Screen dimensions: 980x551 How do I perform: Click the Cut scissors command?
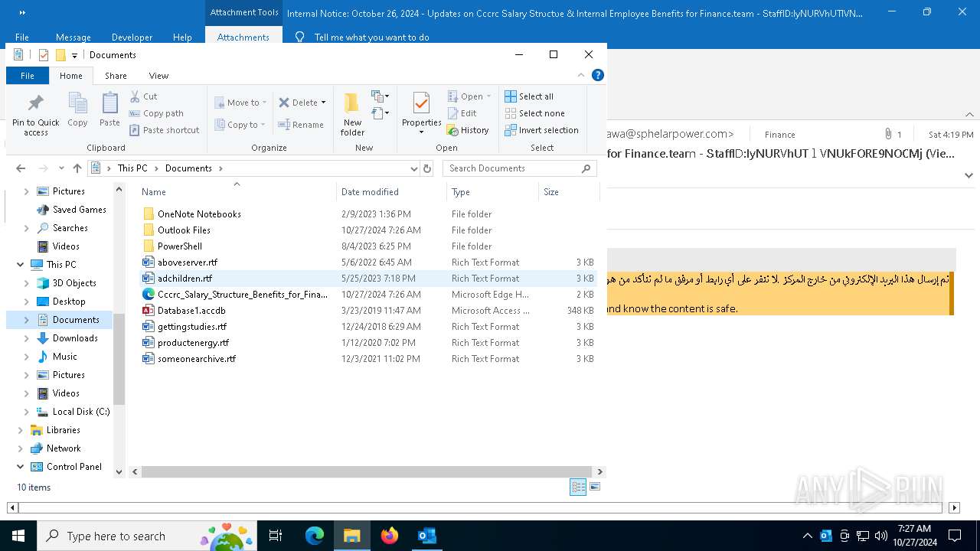click(143, 96)
